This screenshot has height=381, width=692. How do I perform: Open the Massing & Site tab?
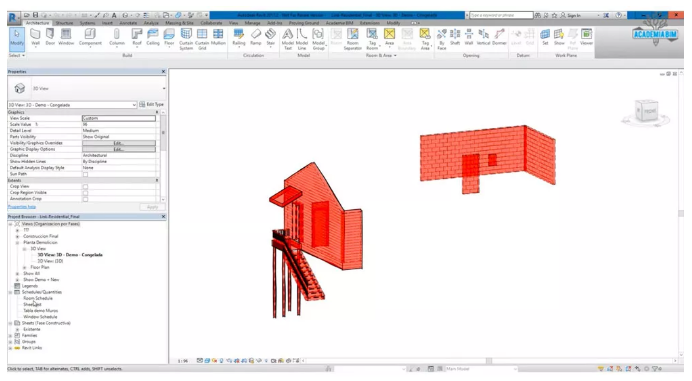pos(179,23)
